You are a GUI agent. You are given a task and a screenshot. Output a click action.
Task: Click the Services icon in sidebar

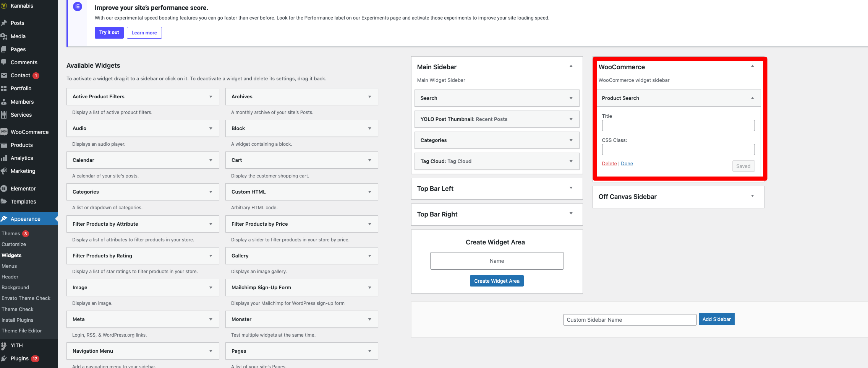tap(4, 115)
